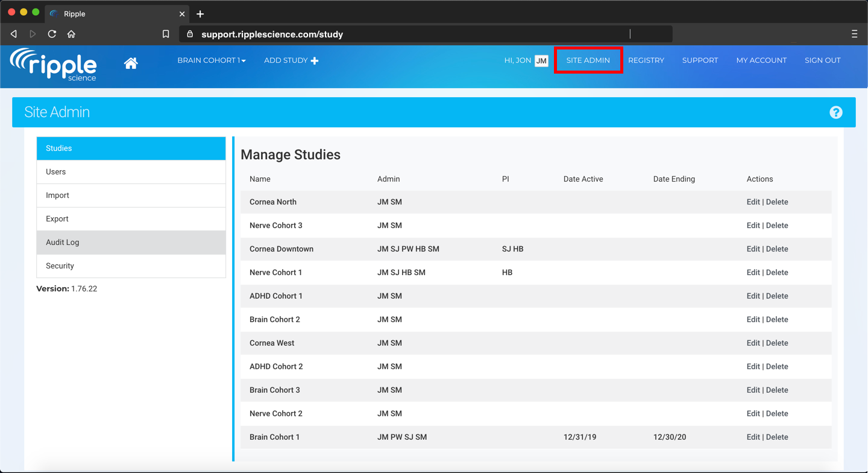Viewport: 868px width, 473px height.
Task: Open the Security sidebar item
Action: 131,266
